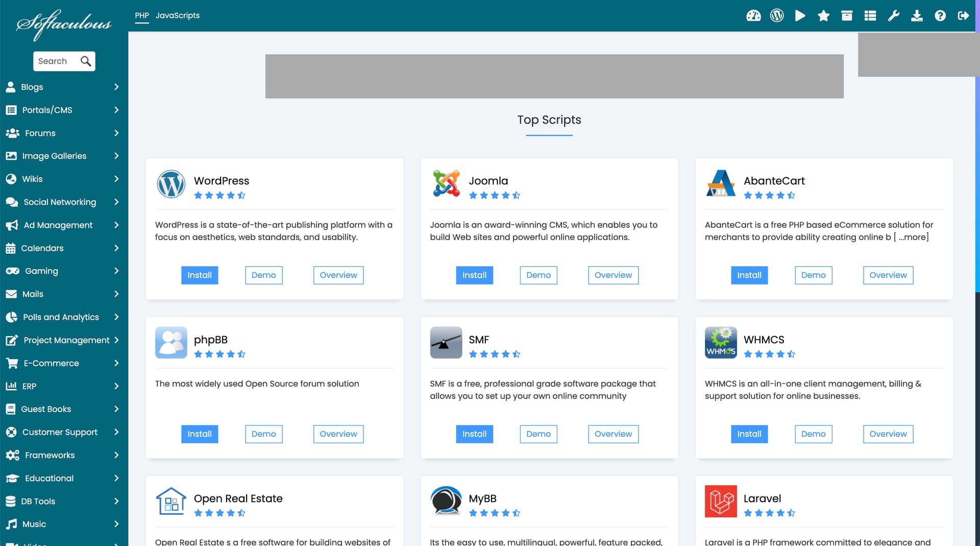This screenshot has width=980, height=546.
Task: Open the control panel dashboard icon
Action: tap(753, 16)
